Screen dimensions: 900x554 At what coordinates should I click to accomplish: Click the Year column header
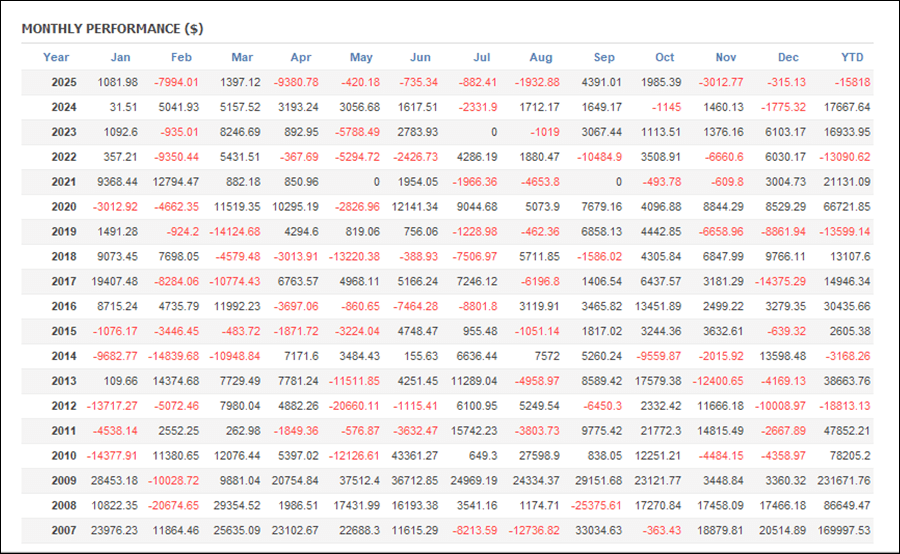point(56,57)
